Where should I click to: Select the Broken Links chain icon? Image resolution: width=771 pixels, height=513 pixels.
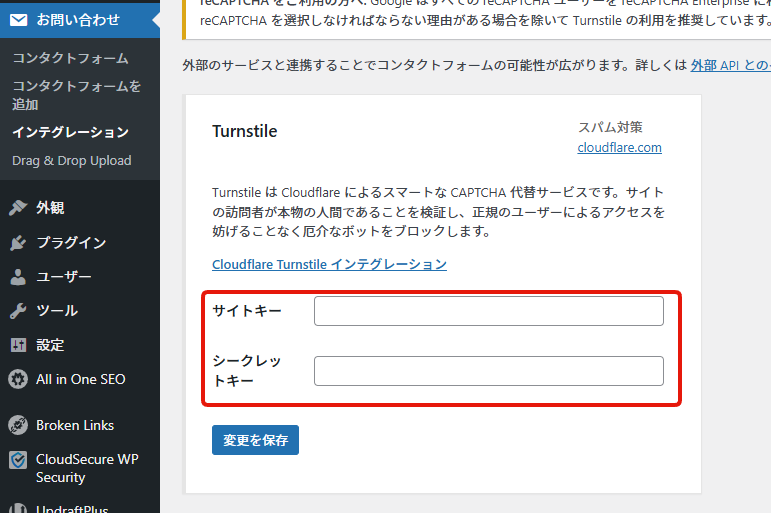pyautogui.click(x=18, y=425)
